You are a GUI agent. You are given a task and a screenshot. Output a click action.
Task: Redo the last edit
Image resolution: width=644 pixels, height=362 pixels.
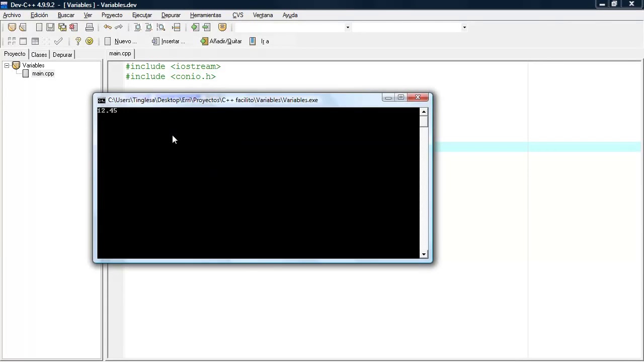click(119, 27)
